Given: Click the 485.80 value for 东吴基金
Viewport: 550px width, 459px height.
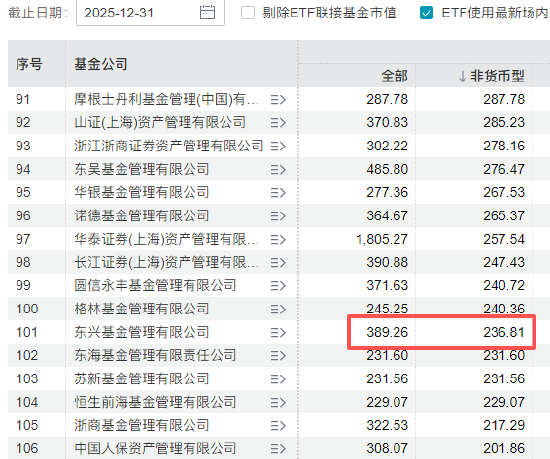Looking at the screenshot, I should coord(387,169).
